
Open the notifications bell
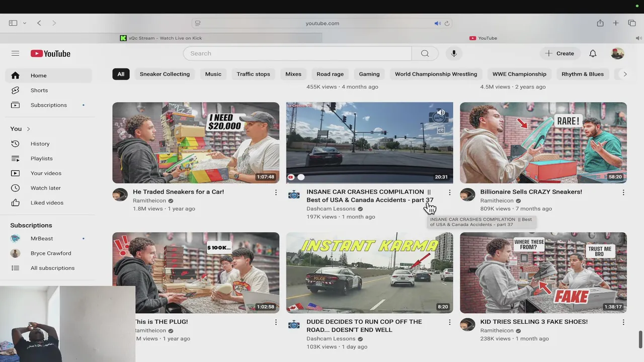pyautogui.click(x=593, y=53)
